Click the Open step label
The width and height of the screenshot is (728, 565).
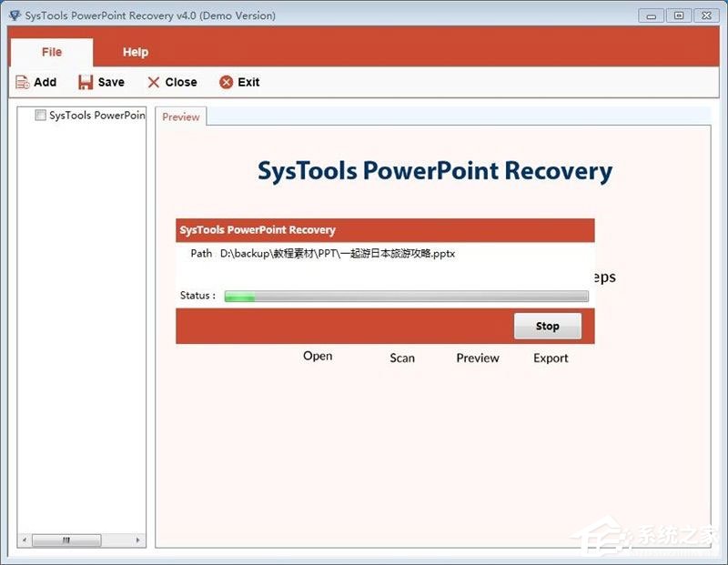pyautogui.click(x=317, y=356)
